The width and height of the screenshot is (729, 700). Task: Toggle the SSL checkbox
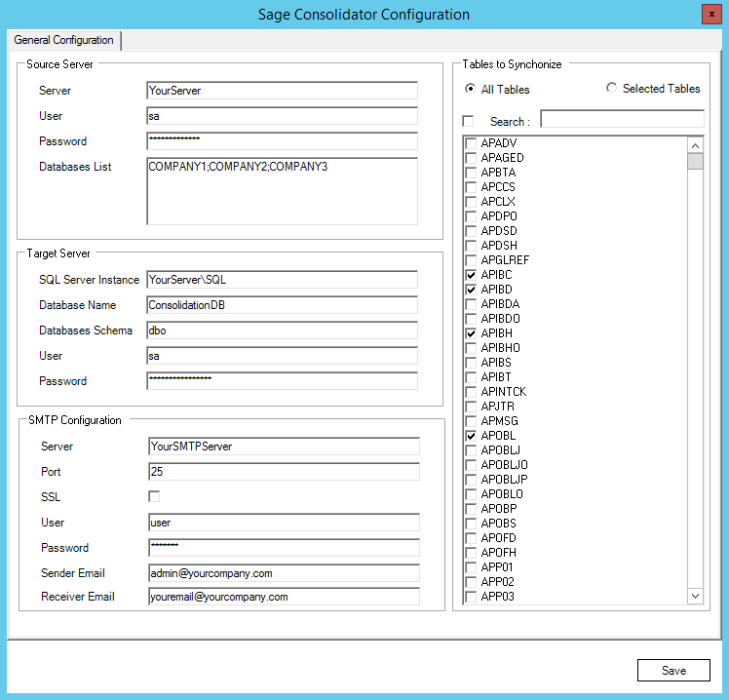(154, 497)
